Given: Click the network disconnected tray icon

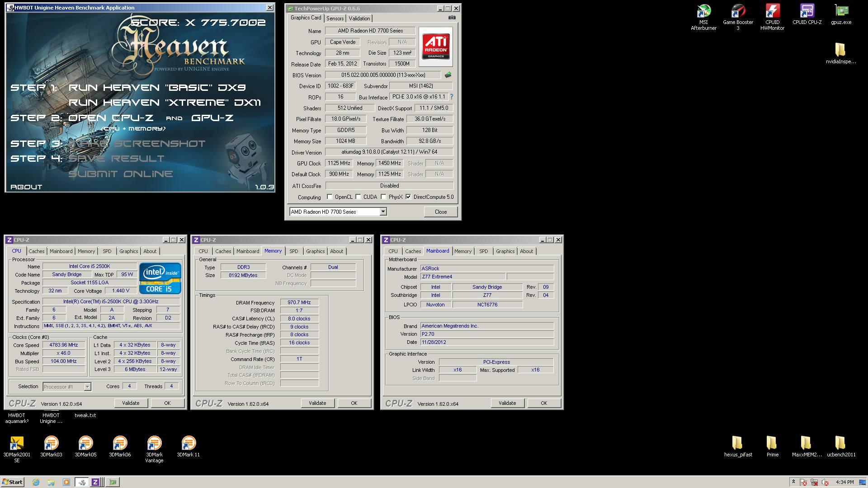Looking at the screenshot, I should click(814, 482).
